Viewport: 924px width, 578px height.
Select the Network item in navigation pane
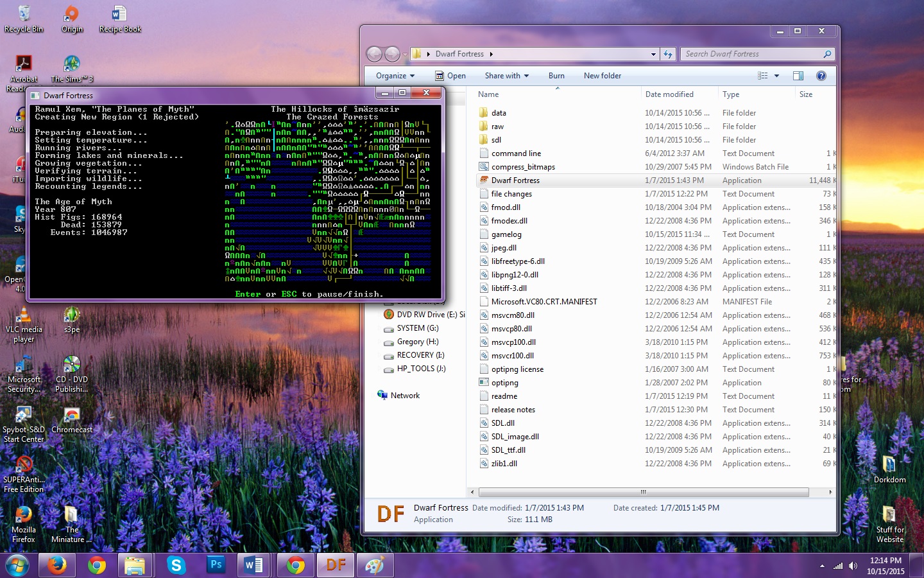[404, 396]
